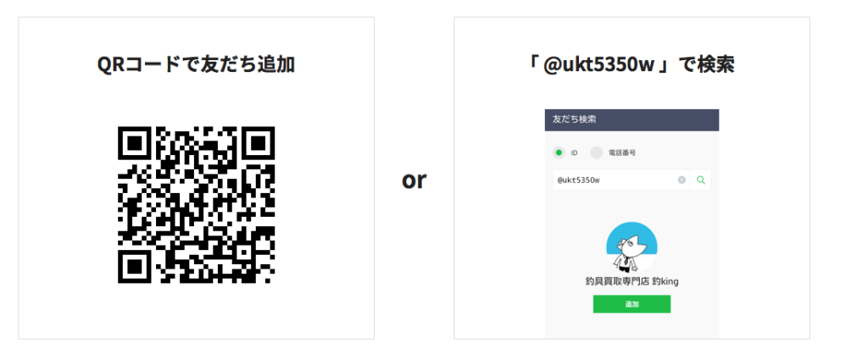Click the QR code image

(197, 205)
